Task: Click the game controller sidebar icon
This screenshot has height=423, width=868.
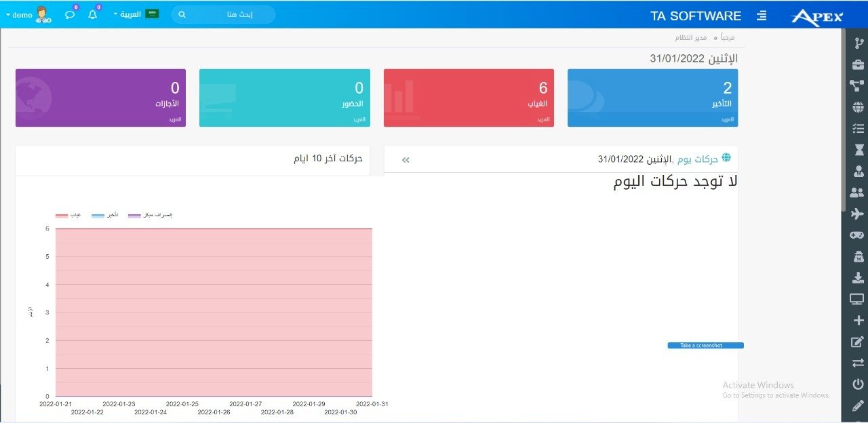Action: click(857, 235)
